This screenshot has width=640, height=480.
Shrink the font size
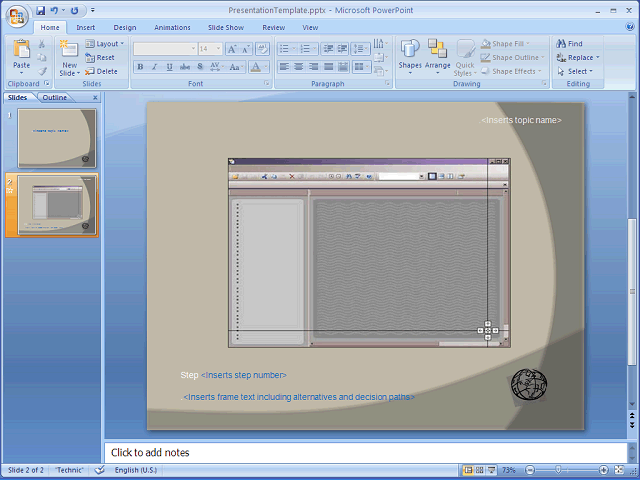[x=246, y=49]
